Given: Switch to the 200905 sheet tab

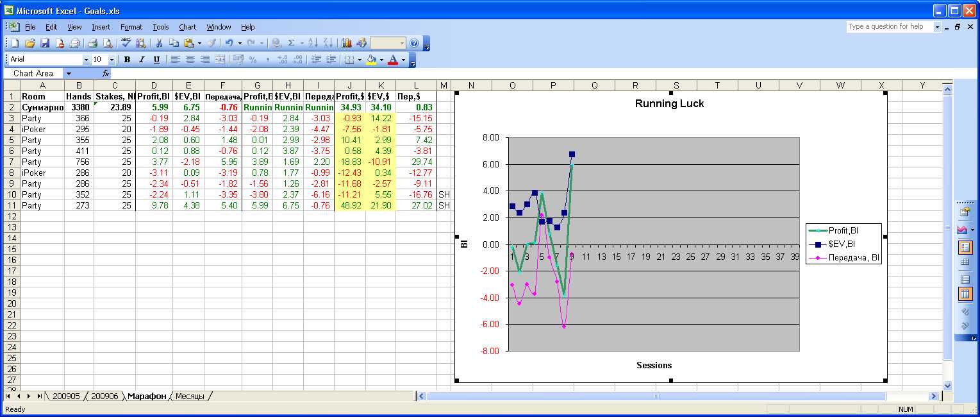Looking at the screenshot, I should click(x=66, y=396).
